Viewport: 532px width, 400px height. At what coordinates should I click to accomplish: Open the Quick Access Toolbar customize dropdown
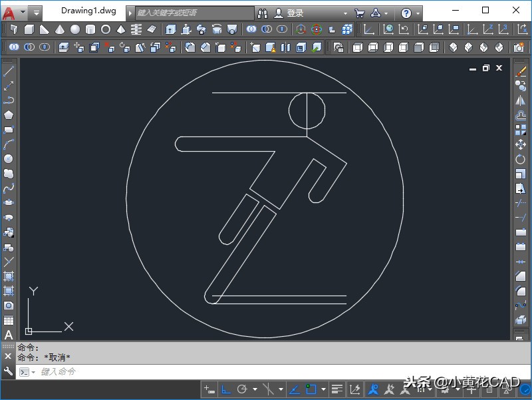click(x=36, y=13)
